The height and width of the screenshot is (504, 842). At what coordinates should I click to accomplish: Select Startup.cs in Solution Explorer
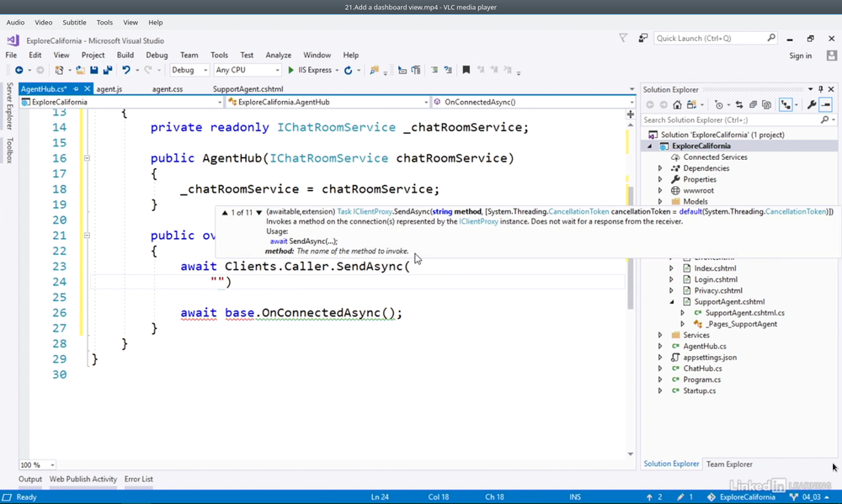pos(699,390)
